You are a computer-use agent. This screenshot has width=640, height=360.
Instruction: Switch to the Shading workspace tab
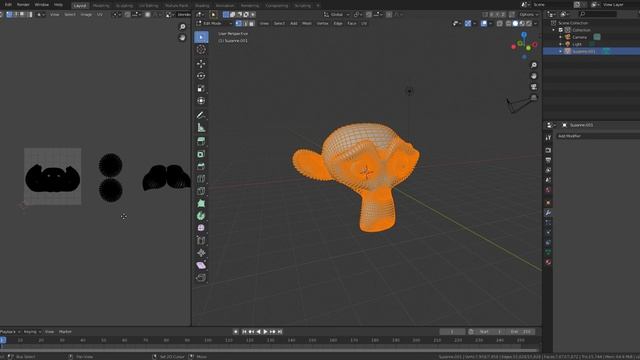click(202, 6)
